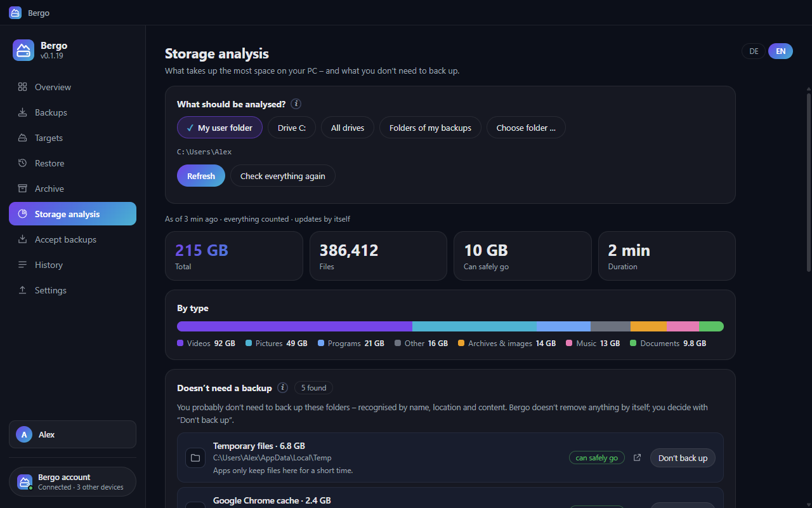
Task: Click the "386,412" files count
Action: [349, 250]
